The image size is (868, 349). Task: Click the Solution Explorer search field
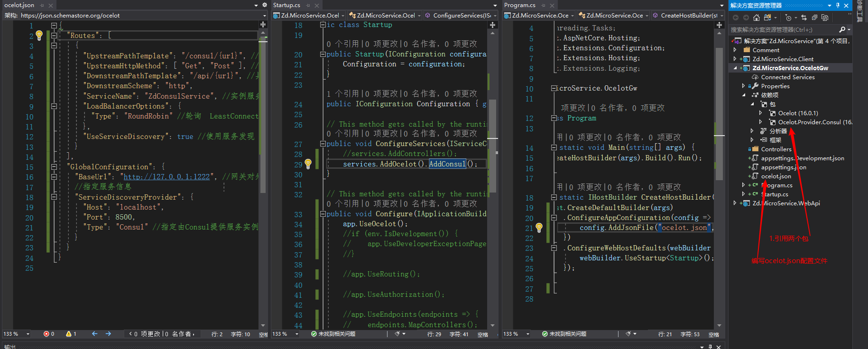click(x=784, y=29)
